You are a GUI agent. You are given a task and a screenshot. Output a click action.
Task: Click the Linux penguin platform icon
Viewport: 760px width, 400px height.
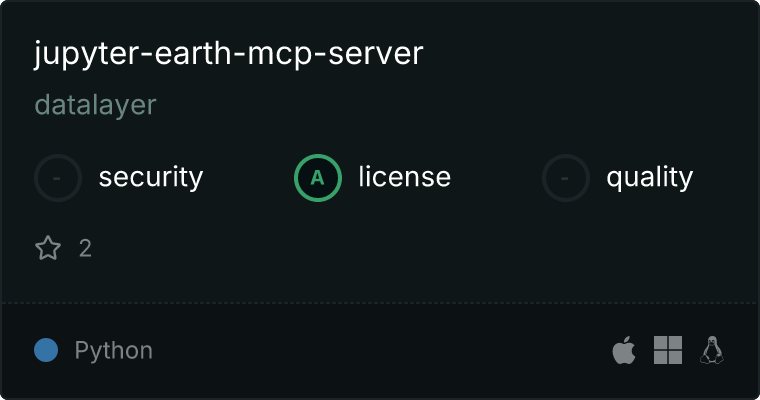(712, 350)
